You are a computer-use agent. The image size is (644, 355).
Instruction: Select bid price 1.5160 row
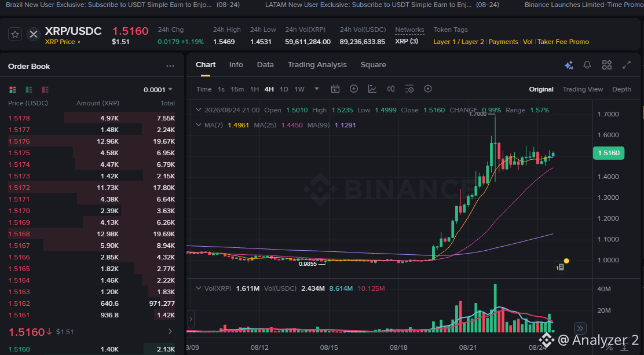point(92,349)
